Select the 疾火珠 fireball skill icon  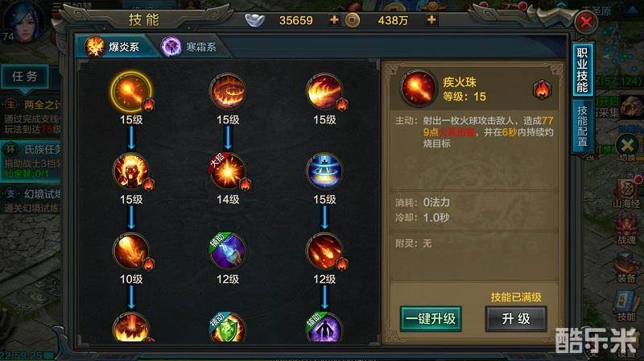tap(131, 92)
